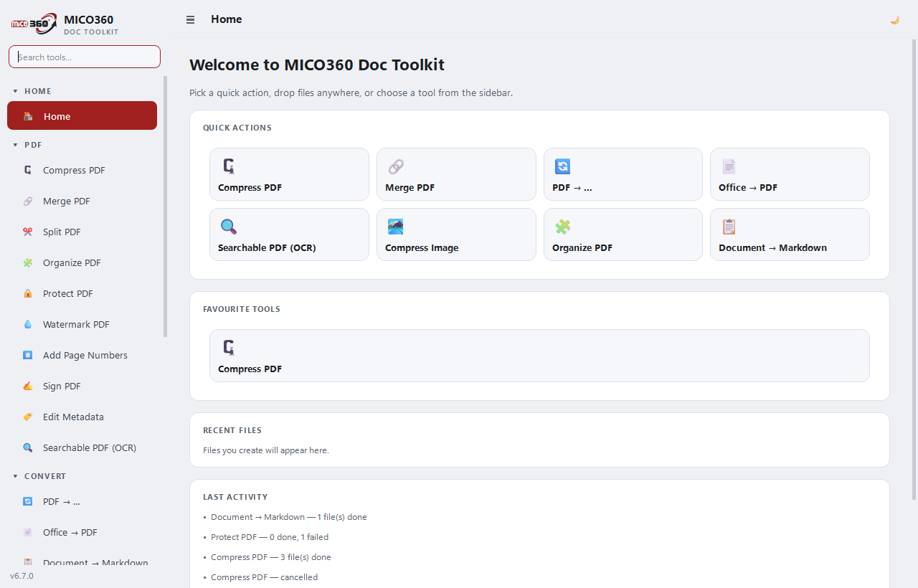Open Compress PDF via its Favourite Tools label

click(250, 369)
